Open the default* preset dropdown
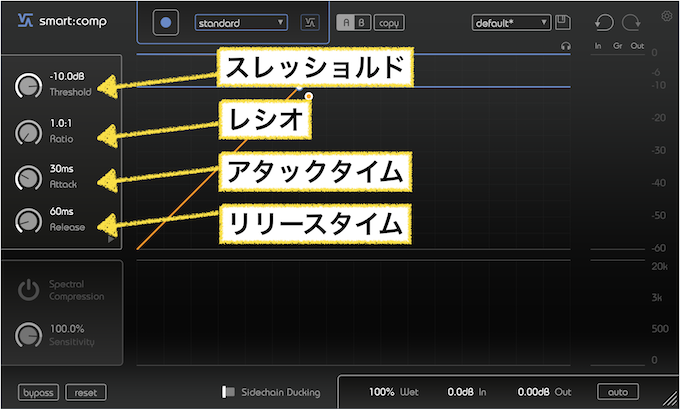This screenshot has height=409, width=680. pyautogui.click(x=511, y=23)
